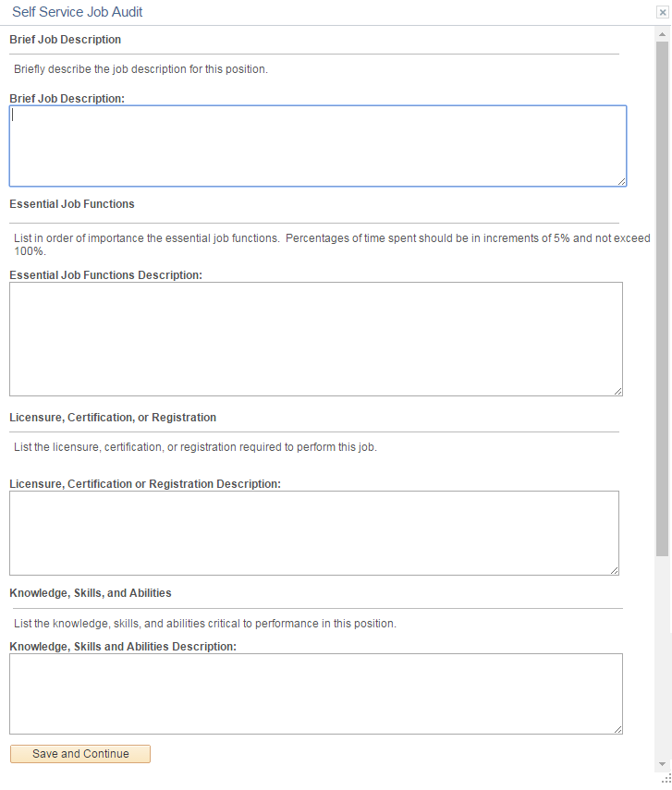Screen dimensions: 672x790
Task: Click the scrollbar up arrow
Action: (x=662, y=33)
